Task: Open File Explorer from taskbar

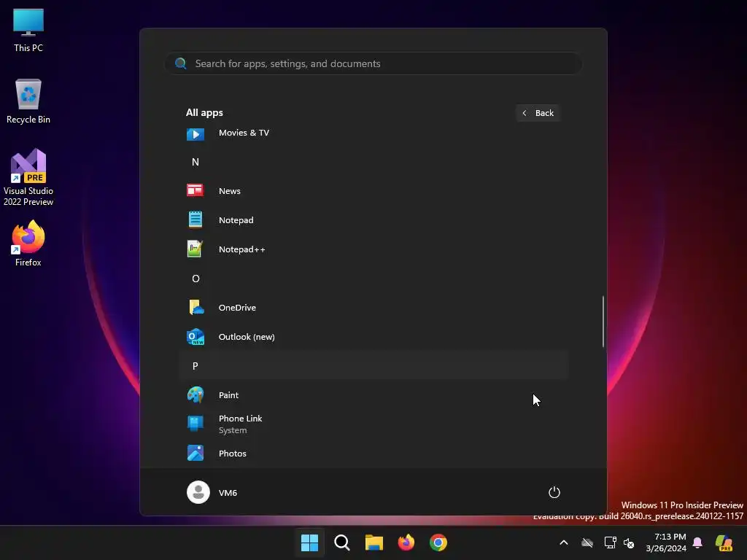Action: 374,542
